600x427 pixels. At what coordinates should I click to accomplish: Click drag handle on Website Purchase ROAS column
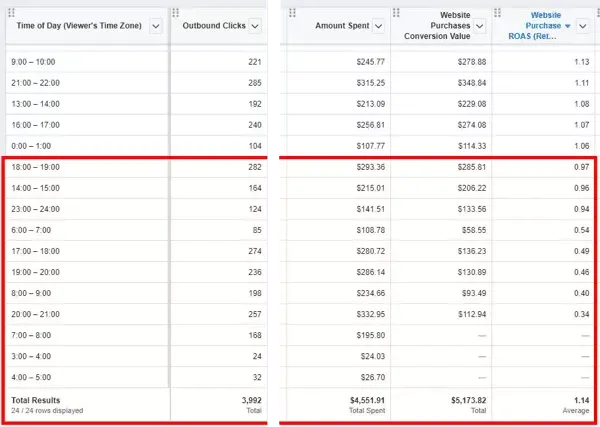tap(497, 13)
